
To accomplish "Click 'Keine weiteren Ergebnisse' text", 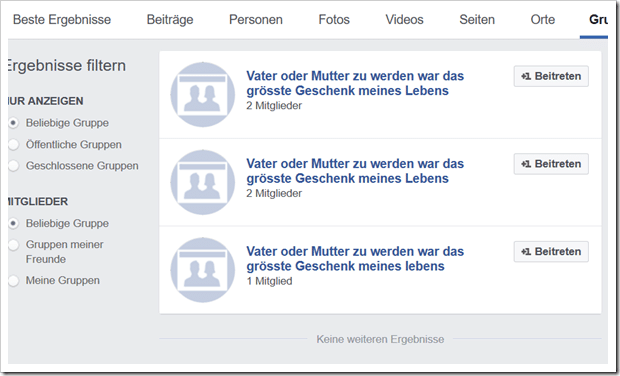I will pyautogui.click(x=380, y=339).
